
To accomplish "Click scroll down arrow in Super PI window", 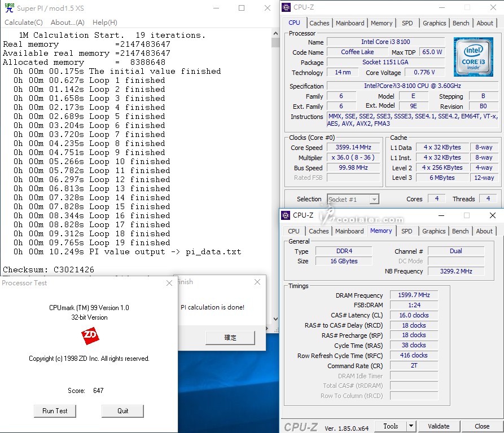I will 275,319.
